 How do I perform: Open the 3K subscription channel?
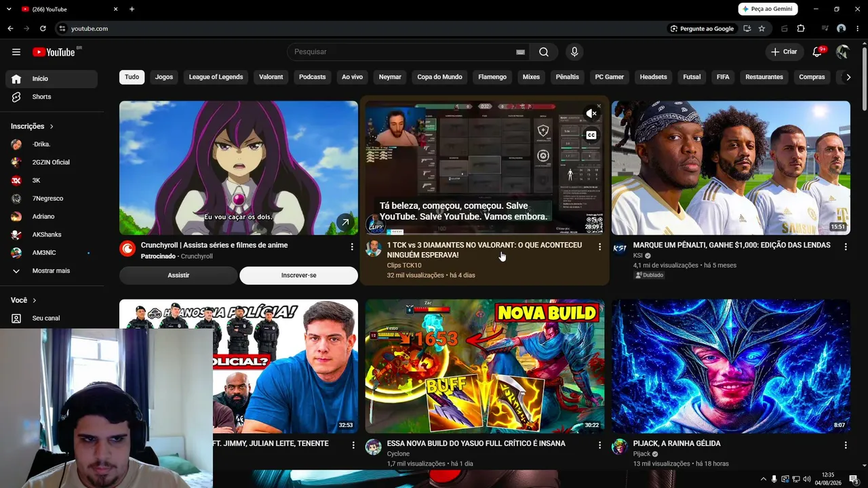pos(52,180)
